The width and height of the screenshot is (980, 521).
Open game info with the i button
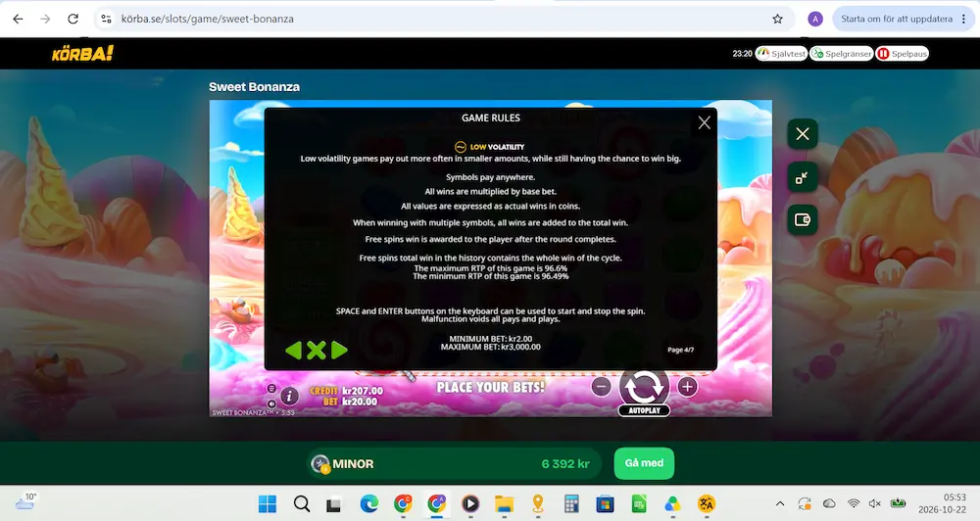click(289, 396)
